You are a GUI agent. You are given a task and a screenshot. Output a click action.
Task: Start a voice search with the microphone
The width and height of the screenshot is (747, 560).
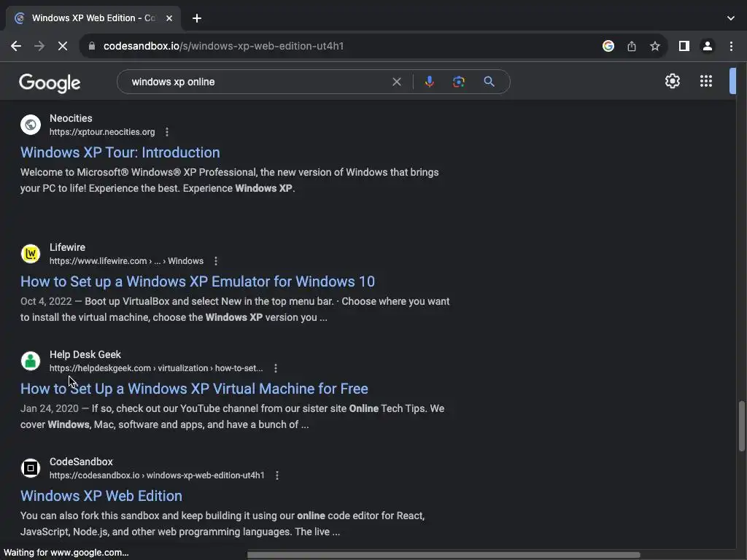click(429, 82)
